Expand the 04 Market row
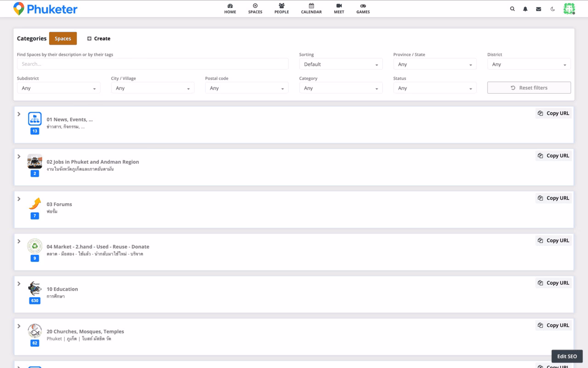 pos(19,241)
